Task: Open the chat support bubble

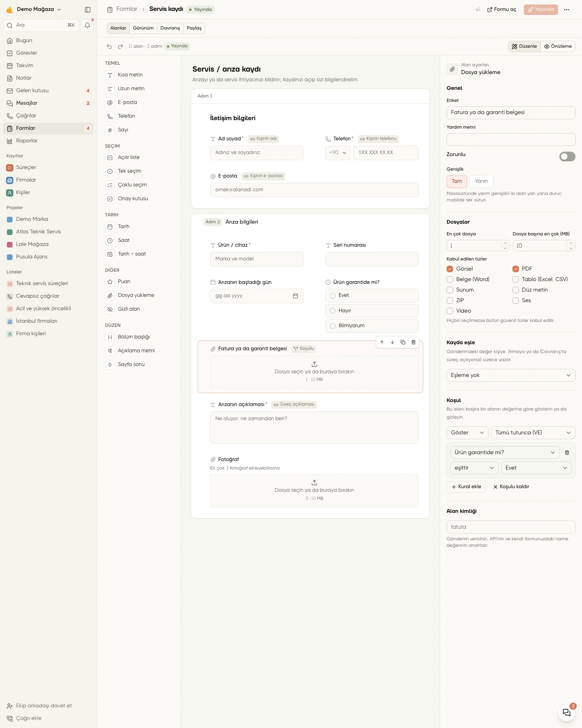Action: (x=567, y=713)
